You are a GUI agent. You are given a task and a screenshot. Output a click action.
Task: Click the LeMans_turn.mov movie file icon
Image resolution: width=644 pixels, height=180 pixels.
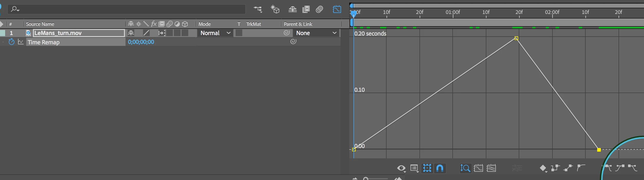tap(28, 33)
